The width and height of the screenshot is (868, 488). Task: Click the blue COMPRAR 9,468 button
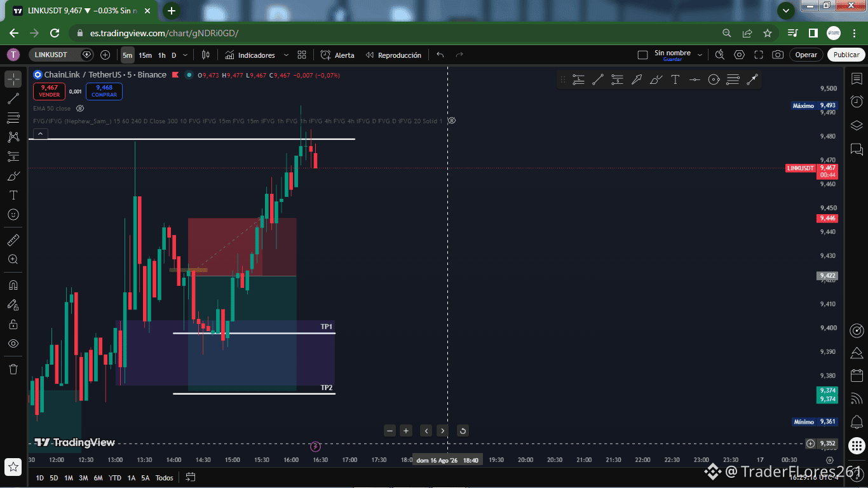[x=104, y=91]
